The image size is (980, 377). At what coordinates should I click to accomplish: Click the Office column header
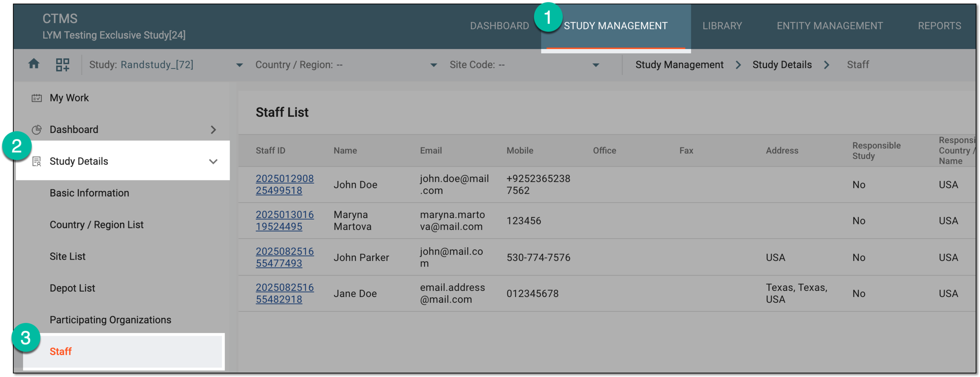click(604, 151)
